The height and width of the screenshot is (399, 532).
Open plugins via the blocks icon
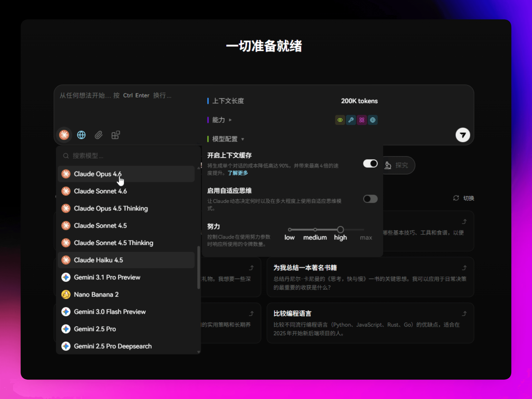(x=116, y=135)
